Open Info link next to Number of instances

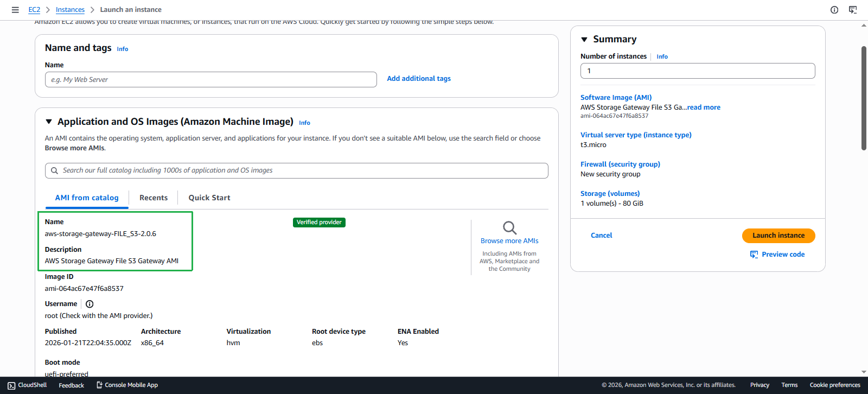[662, 56]
